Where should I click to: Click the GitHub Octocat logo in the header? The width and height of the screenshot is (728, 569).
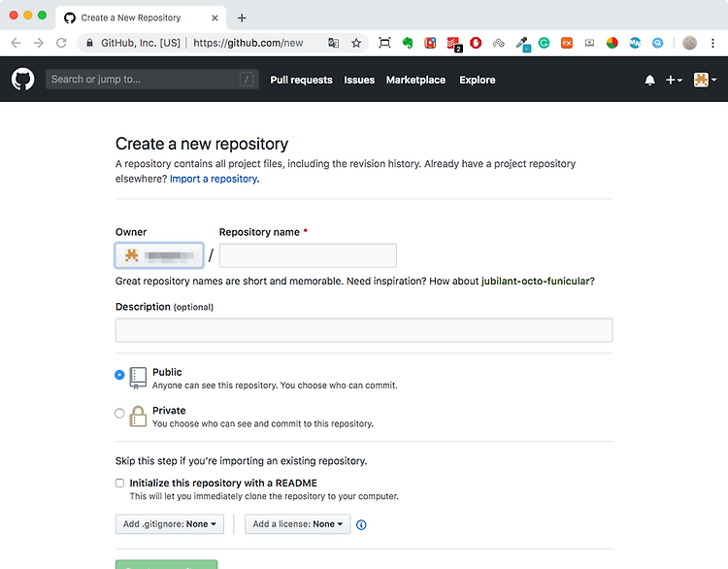pos(22,80)
